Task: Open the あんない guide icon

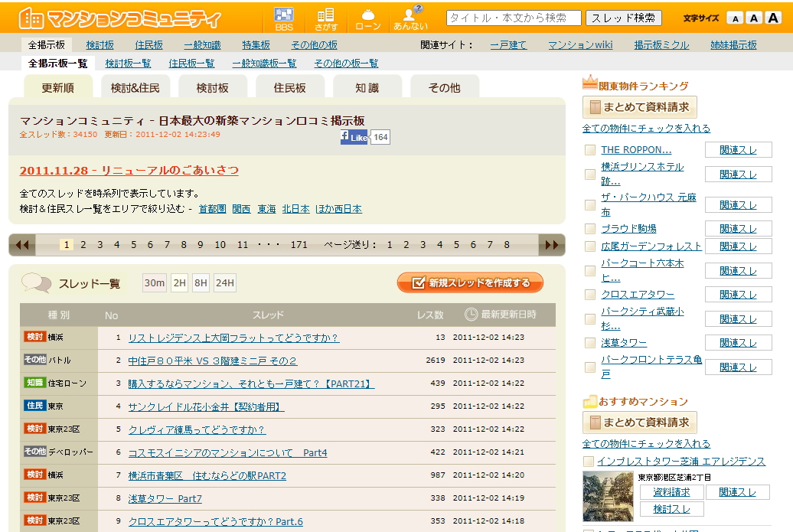Action: (411, 18)
